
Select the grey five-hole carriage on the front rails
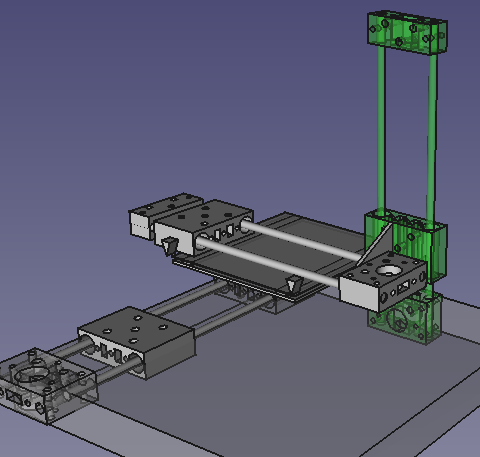click(x=137, y=342)
